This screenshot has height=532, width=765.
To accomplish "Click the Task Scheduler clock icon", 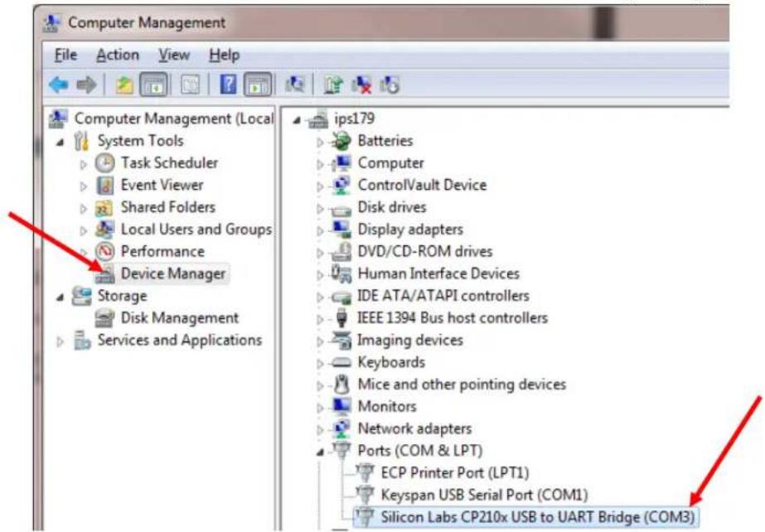I will 104,163.
